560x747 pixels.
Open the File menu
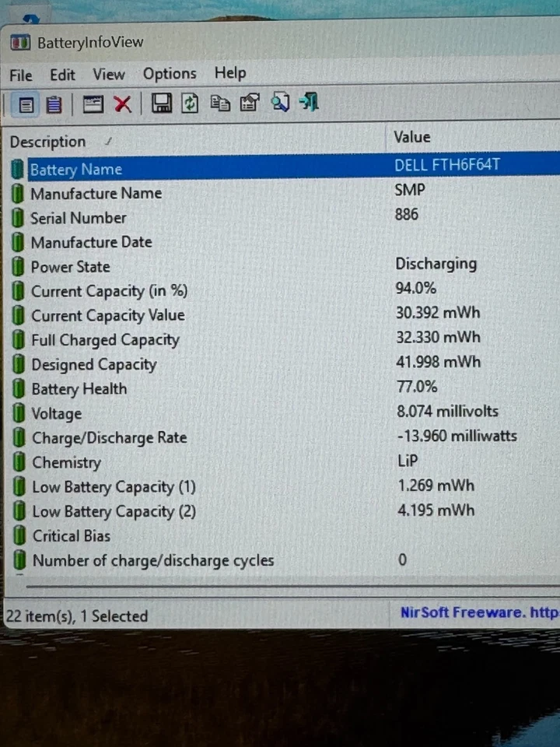[21, 75]
